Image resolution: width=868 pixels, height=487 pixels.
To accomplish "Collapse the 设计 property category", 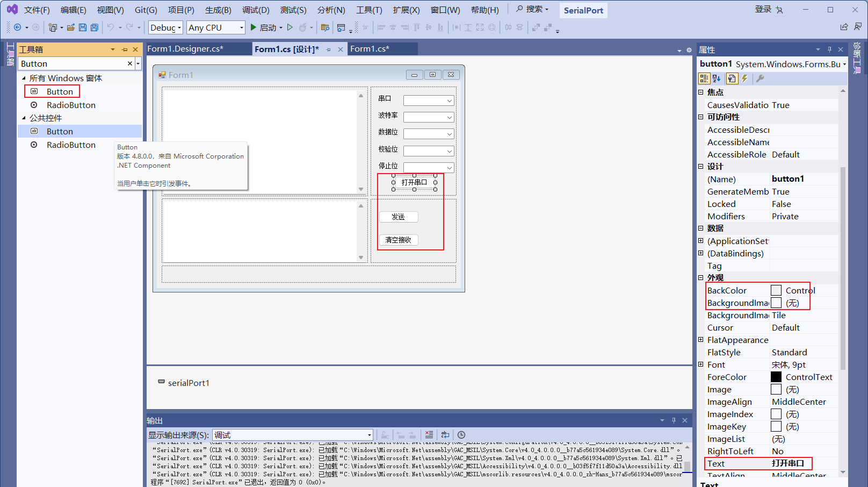I will pos(700,166).
